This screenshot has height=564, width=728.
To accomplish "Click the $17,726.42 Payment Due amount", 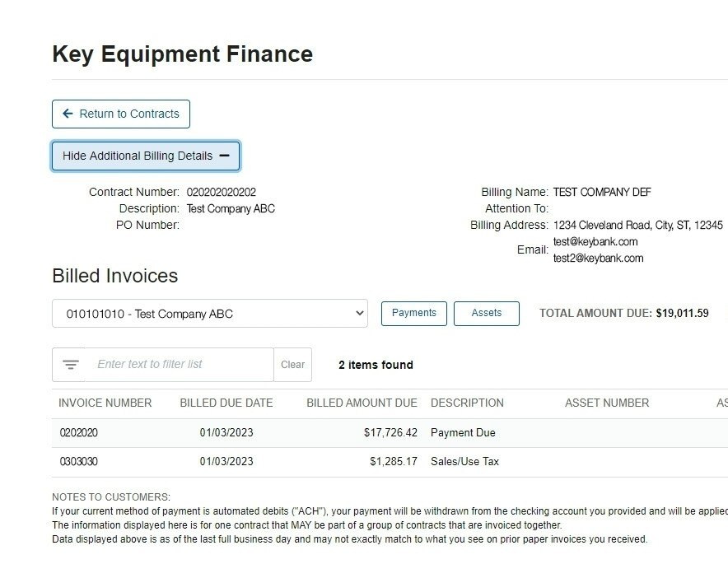I will click(x=390, y=433).
